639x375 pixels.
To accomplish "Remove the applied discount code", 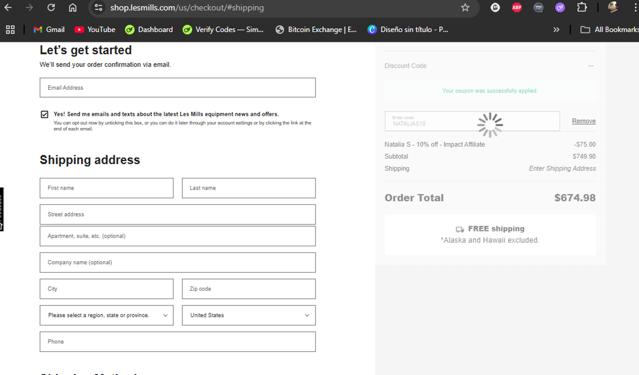I will point(584,121).
